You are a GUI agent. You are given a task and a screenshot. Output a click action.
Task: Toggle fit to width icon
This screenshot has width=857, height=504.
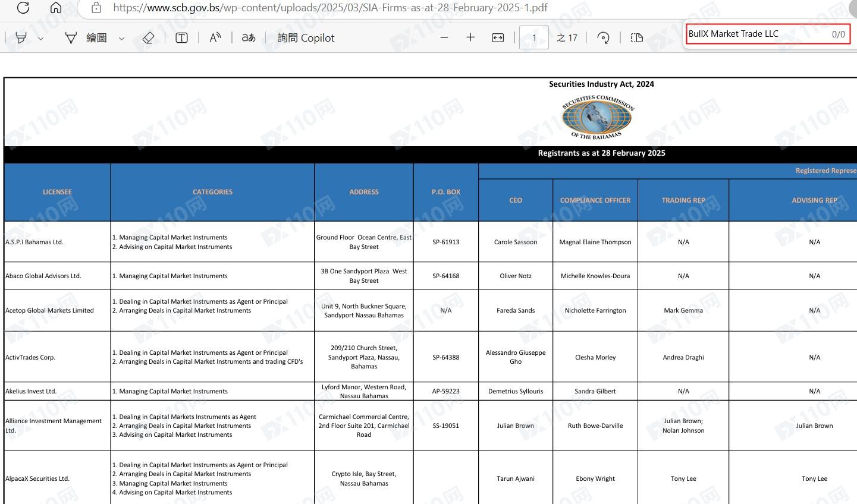point(498,38)
